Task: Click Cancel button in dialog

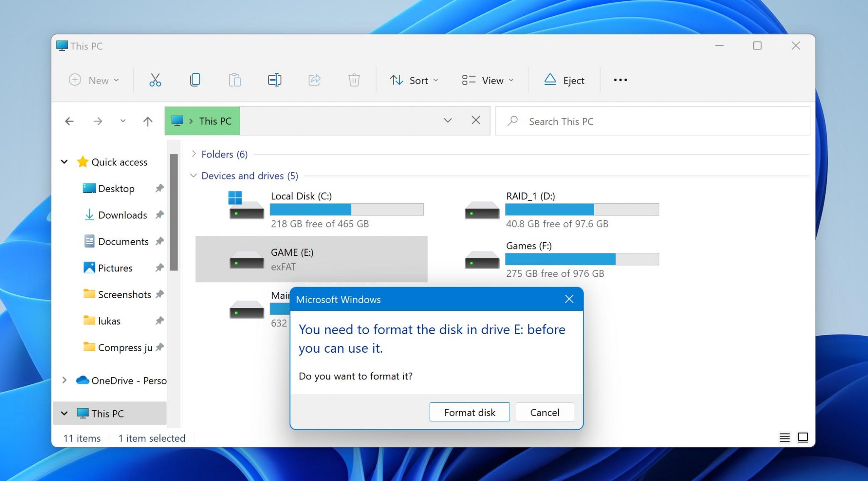Action: 544,412
